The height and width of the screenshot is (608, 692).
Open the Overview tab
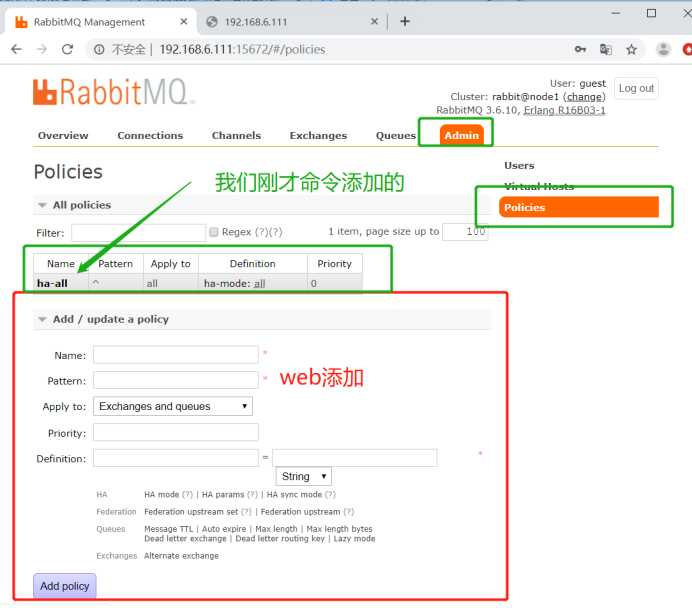coord(63,135)
